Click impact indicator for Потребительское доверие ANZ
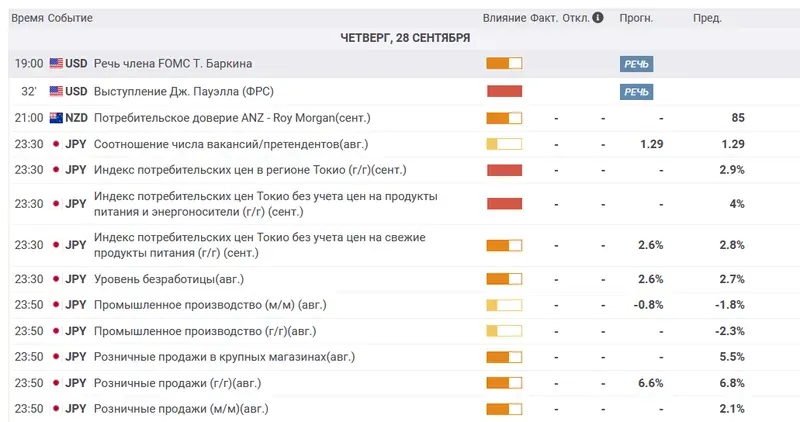The image size is (800, 422). (x=504, y=118)
